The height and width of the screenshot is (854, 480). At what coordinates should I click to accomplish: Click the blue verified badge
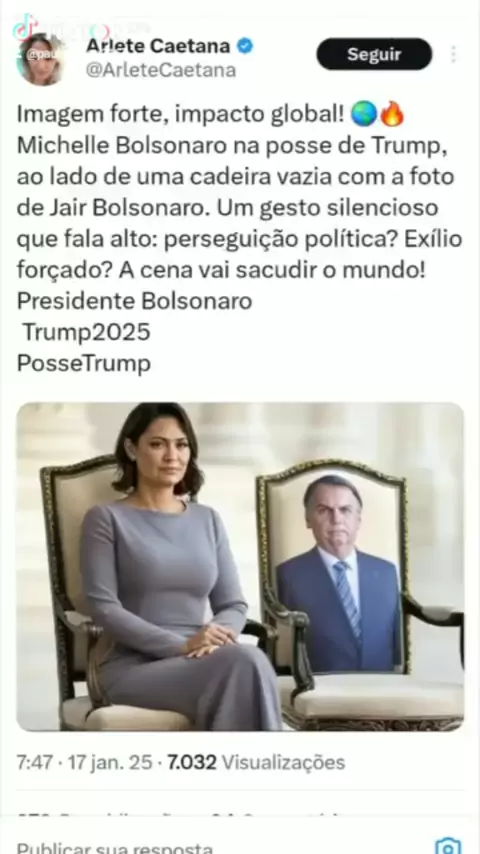245,46
